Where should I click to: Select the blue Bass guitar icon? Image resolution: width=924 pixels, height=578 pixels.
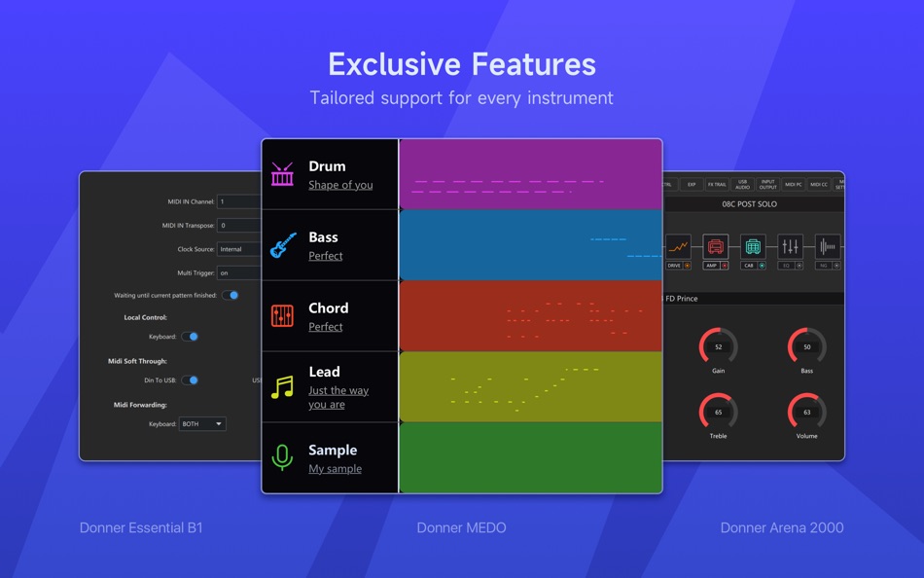283,245
